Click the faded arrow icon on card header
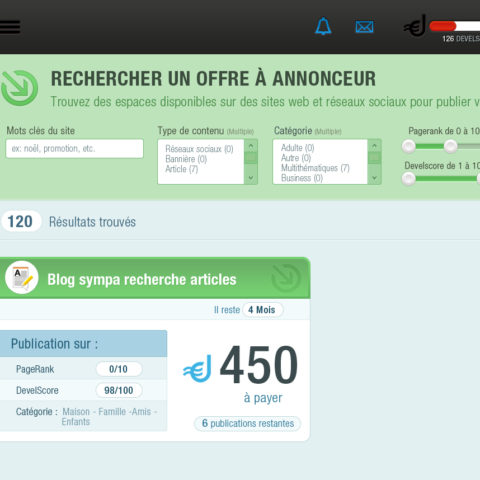 [286, 278]
